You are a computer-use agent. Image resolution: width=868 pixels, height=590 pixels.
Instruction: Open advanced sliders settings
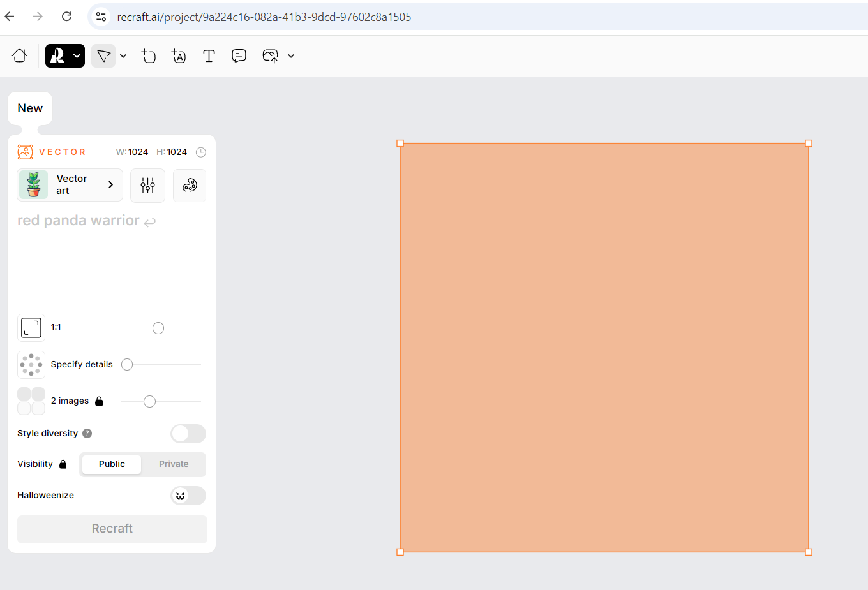click(147, 186)
